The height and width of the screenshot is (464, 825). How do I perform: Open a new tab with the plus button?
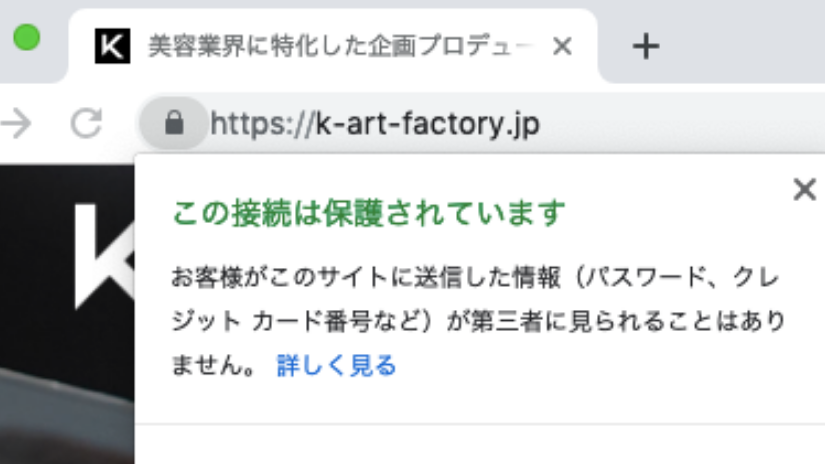pyautogui.click(x=647, y=46)
